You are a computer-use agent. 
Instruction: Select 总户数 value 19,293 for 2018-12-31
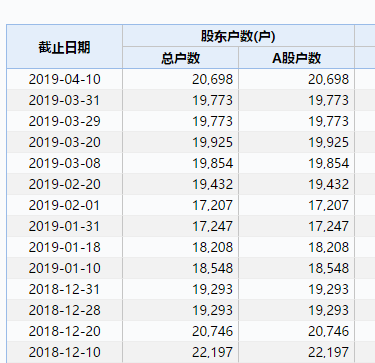pos(213,289)
